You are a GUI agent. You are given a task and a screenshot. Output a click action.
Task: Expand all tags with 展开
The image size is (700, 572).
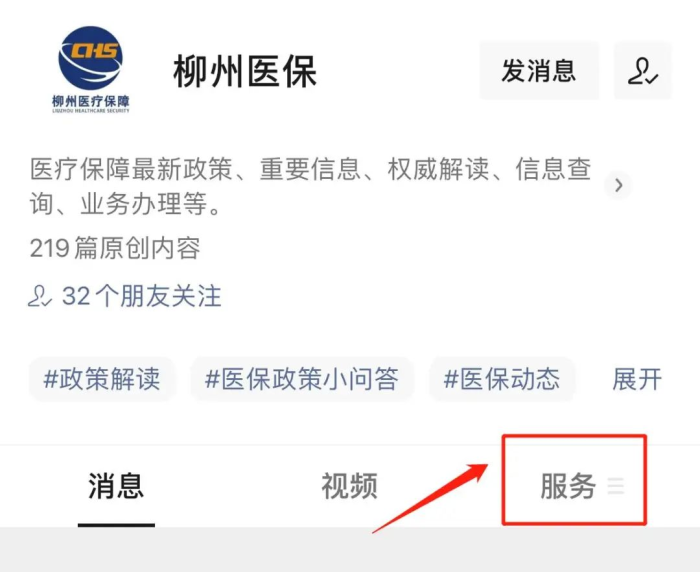[x=637, y=380]
